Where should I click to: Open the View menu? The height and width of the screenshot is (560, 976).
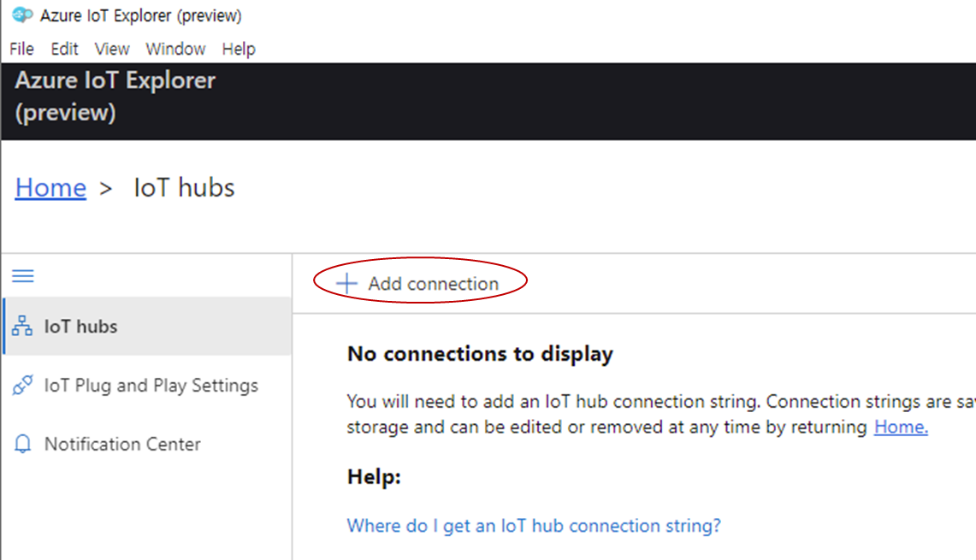112,49
